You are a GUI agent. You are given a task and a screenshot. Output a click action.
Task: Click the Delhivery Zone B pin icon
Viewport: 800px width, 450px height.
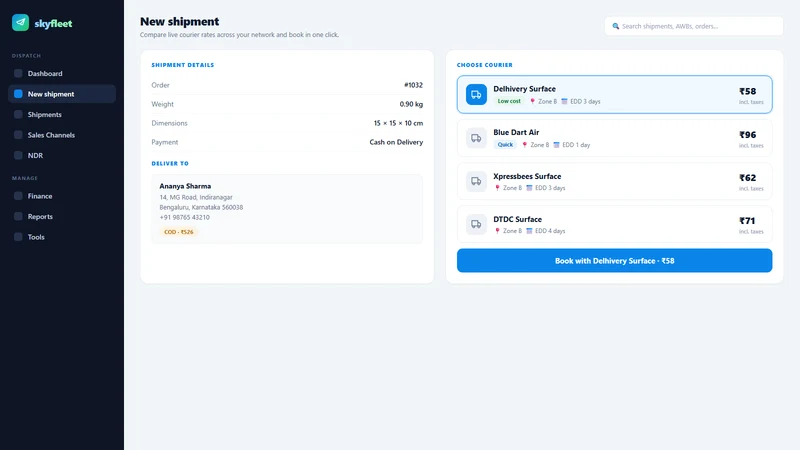(532, 102)
